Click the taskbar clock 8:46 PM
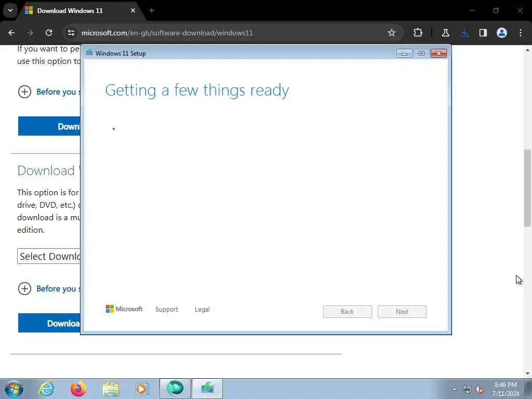Viewport: 532px width, 399px height. pos(506,389)
